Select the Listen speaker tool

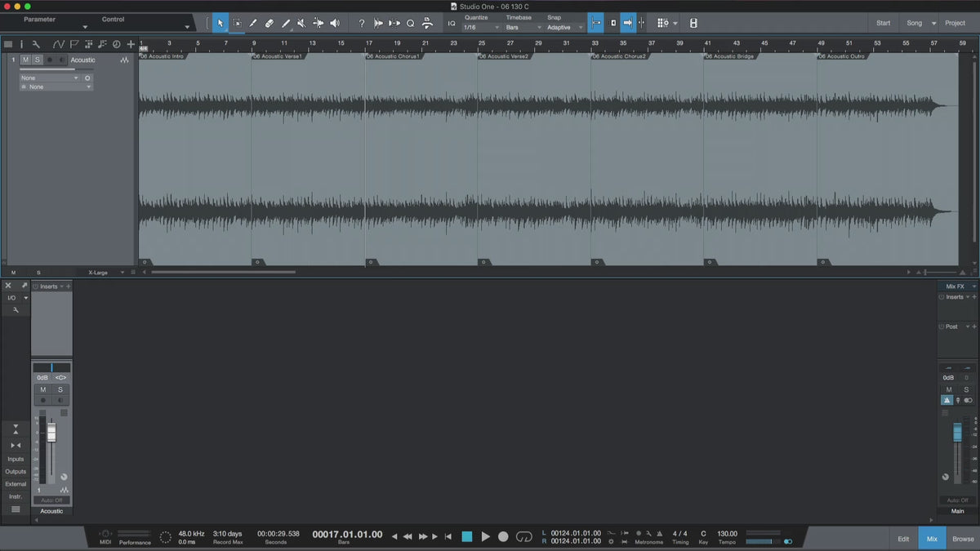coord(334,24)
